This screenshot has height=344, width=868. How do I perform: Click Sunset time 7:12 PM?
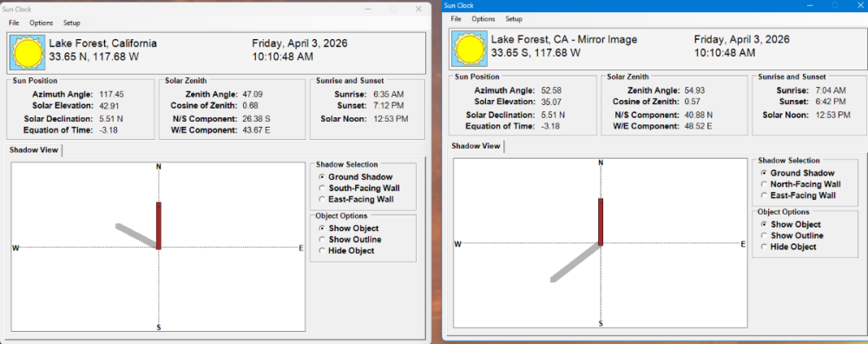(389, 105)
